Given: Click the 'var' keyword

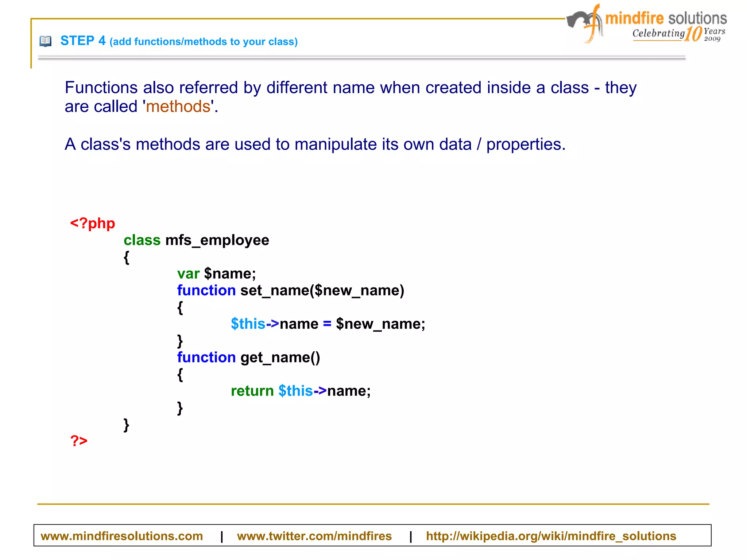Looking at the screenshot, I should tap(188, 274).
